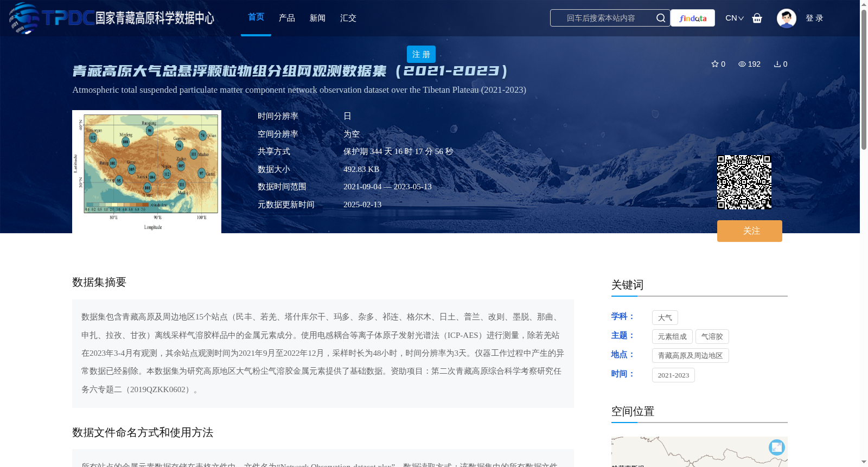
Task: Click the scrollbar up arrow
Action: coord(864,4)
